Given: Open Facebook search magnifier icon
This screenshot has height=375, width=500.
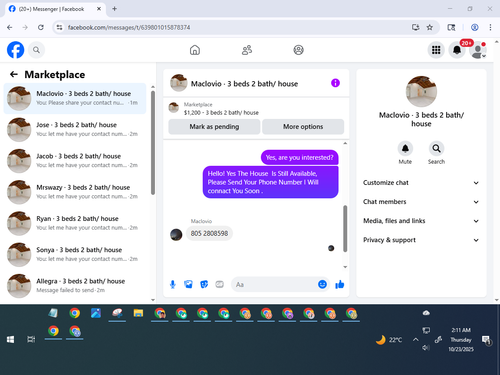Looking at the screenshot, I should tap(36, 50).
